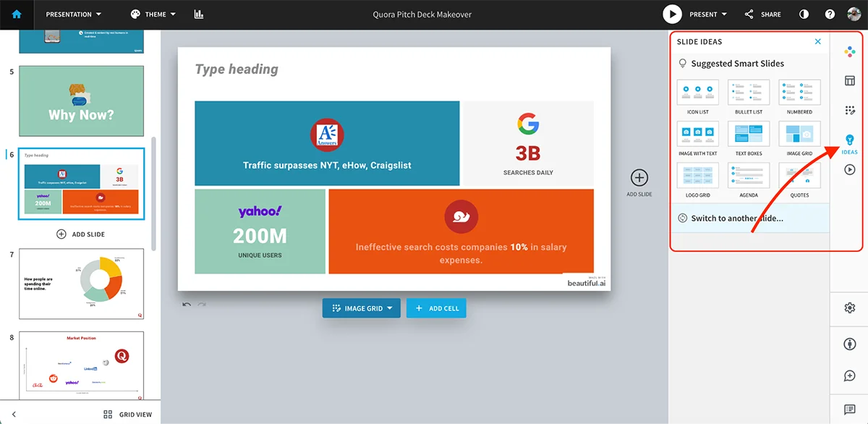
Task: Select the 200M text
Action: click(260, 236)
